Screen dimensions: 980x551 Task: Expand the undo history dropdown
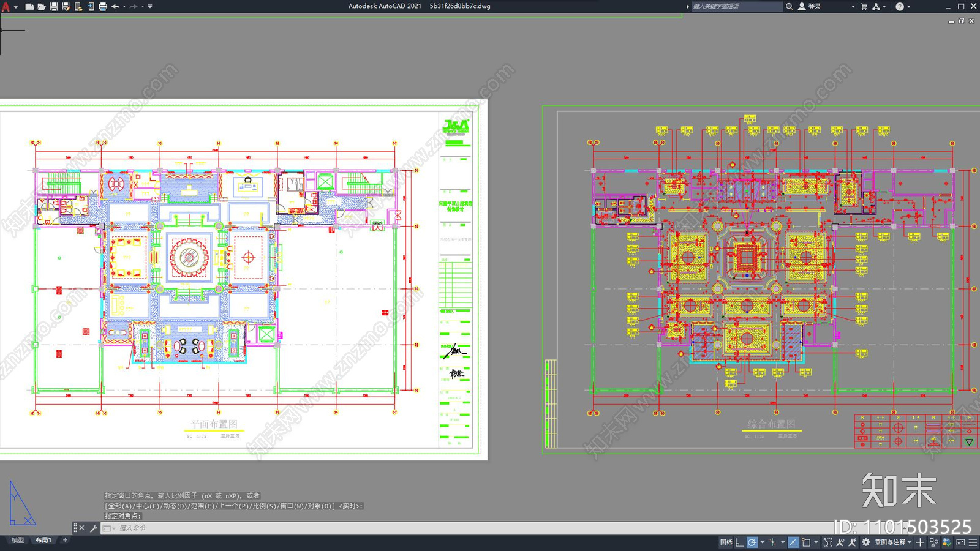click(124, 6)
